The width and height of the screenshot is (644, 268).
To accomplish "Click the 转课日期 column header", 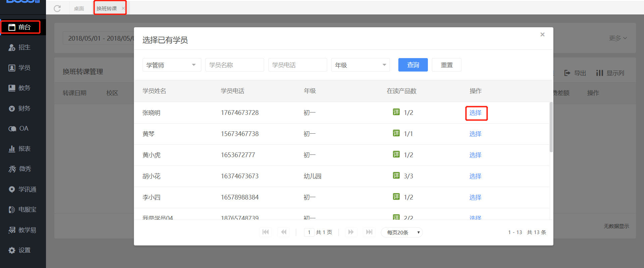I will click(x=75, y=93).
